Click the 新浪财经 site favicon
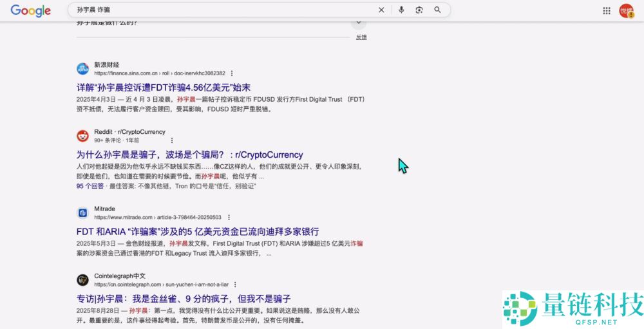Image resolution: width=644 pixels, height=329 pixels. point(82,69)
